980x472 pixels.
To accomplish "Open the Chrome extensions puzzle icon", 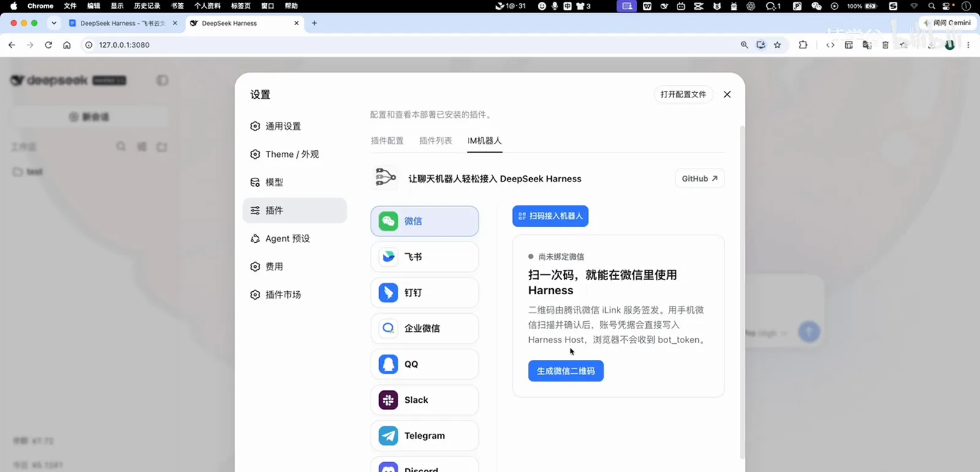I will pos(803,45).
